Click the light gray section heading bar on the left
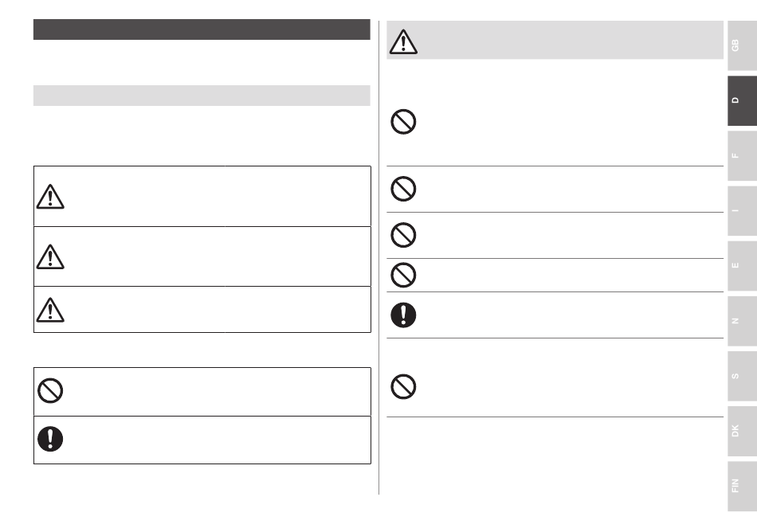The width and height of the screenshot is (757, 532). coord(202,96)
